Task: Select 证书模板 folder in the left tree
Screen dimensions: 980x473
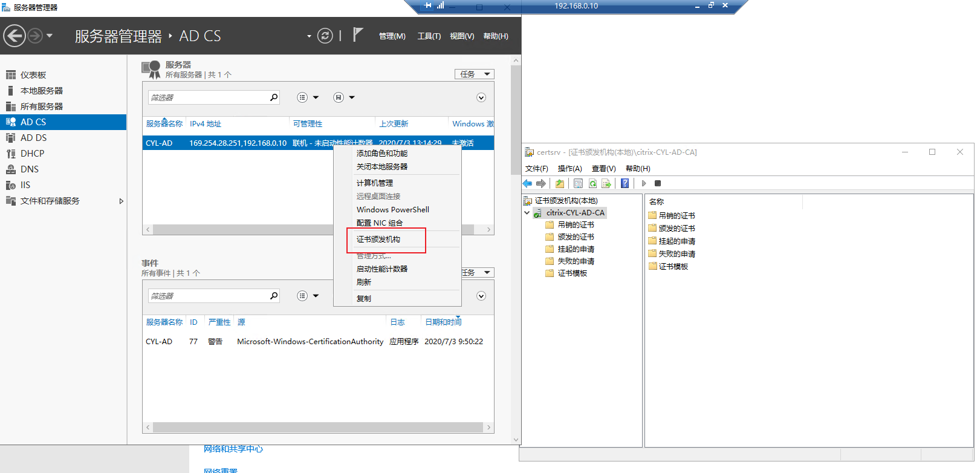Action: click(572, 273)
